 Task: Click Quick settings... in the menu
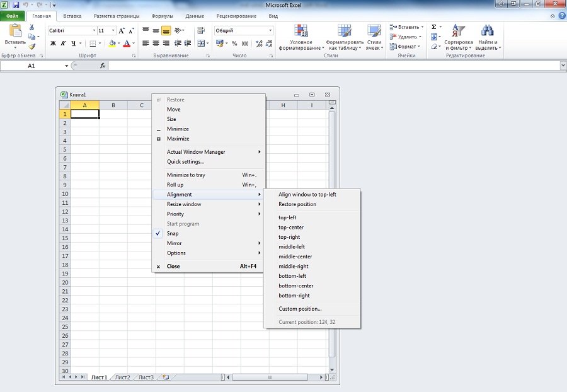point(209,161)
